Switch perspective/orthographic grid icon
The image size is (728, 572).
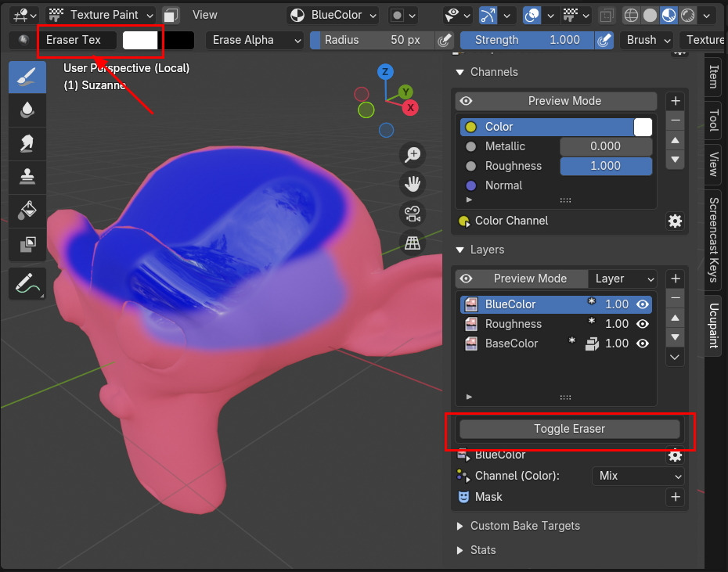(x=413, y=243)
